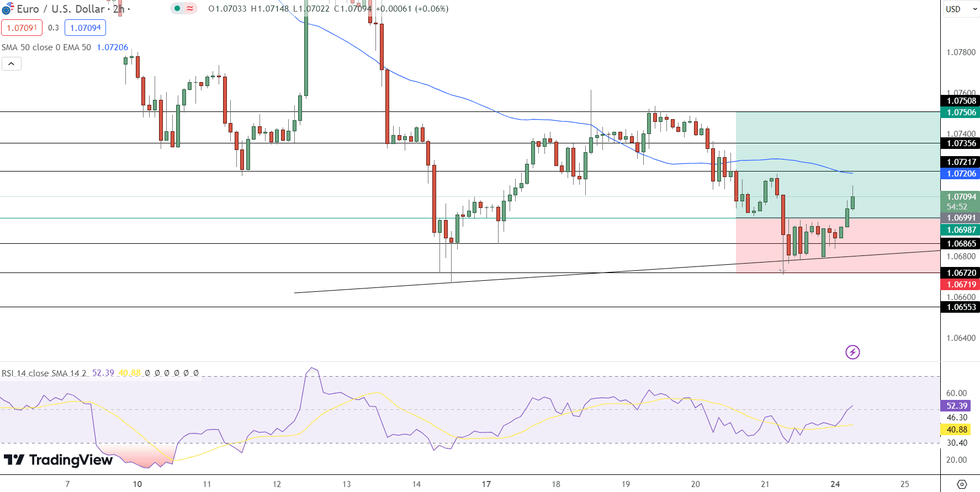Click the gray 1.06991 entry price label
The image size is (980, 492).
point(961,218)
